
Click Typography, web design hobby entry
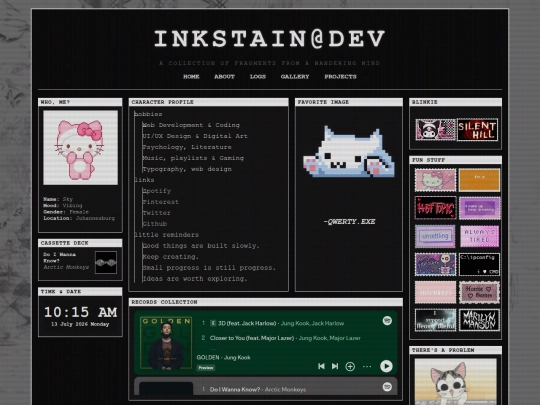(187, 169)
